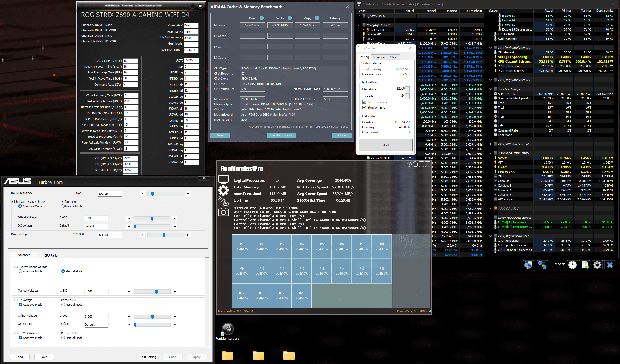Open the About tab in RAM Test
The height and width of the screenshot is (364, 620).
coord(394,57)
